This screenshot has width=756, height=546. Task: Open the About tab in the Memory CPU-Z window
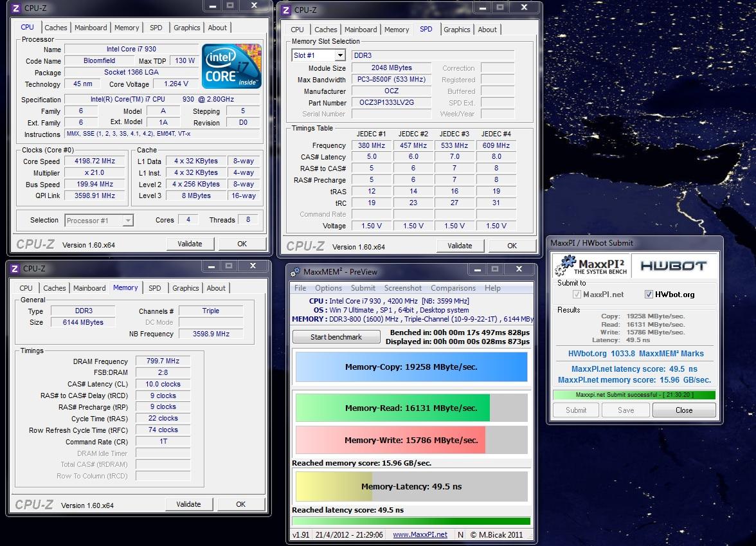click(216, 288)
